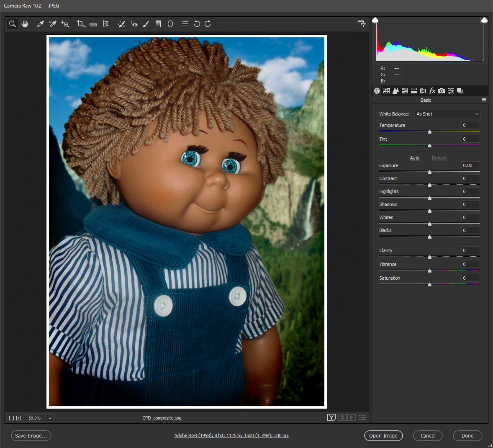The image size is (493, 448).
Task: Click the zoom percentage field 59.5%
Action: point(35,418)
